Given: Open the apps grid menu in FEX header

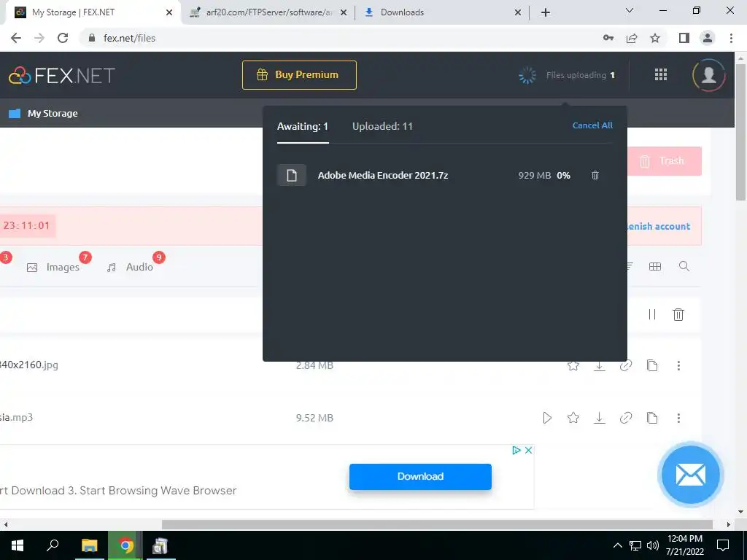Looking at the screenshot, I should pyautogui.click(x=661, y=75).
